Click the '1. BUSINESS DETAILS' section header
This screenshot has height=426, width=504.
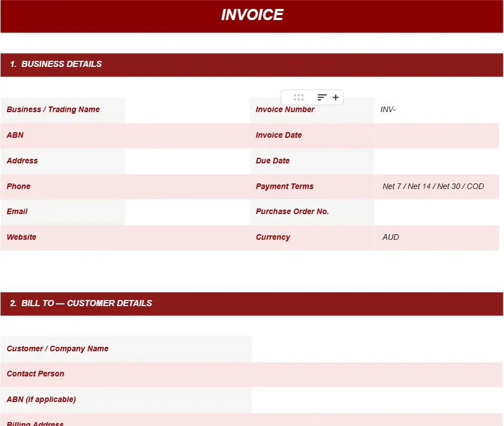coord(251,65)
